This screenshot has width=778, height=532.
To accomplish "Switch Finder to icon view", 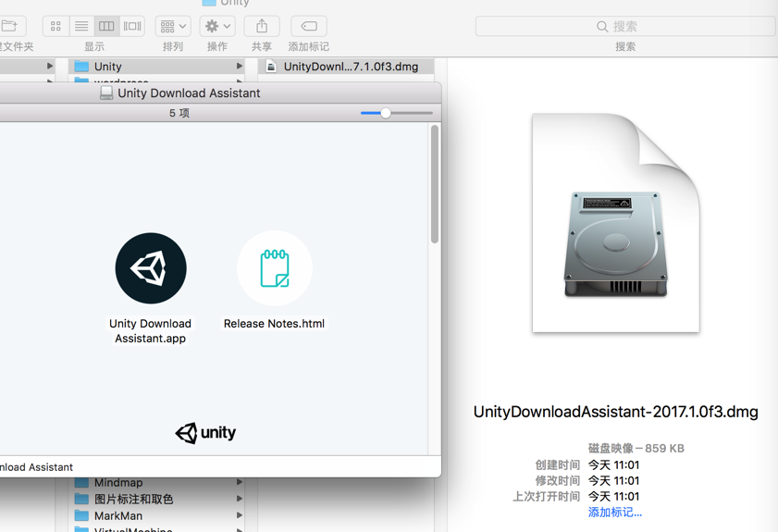I will coord(56,26).
